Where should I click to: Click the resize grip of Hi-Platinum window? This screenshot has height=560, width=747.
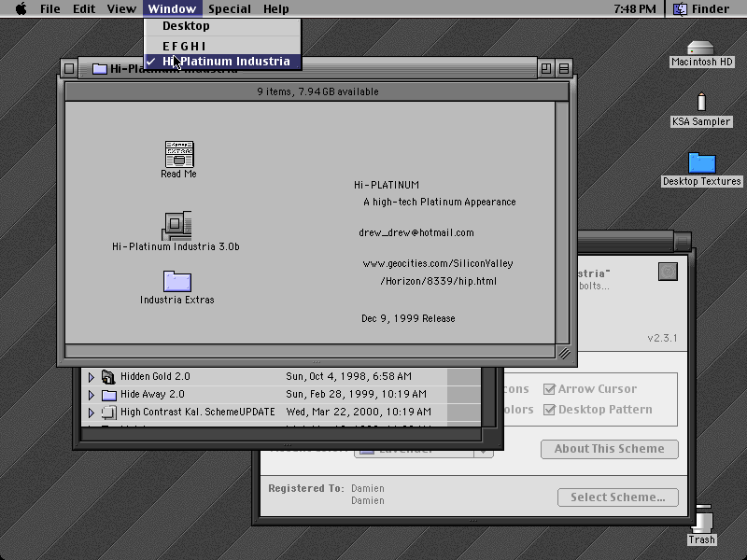564,353
